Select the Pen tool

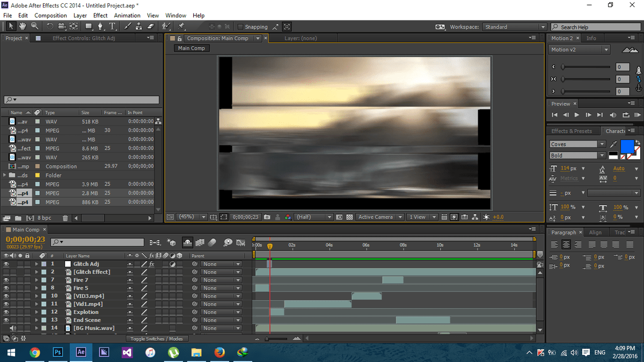click(100, 26)
